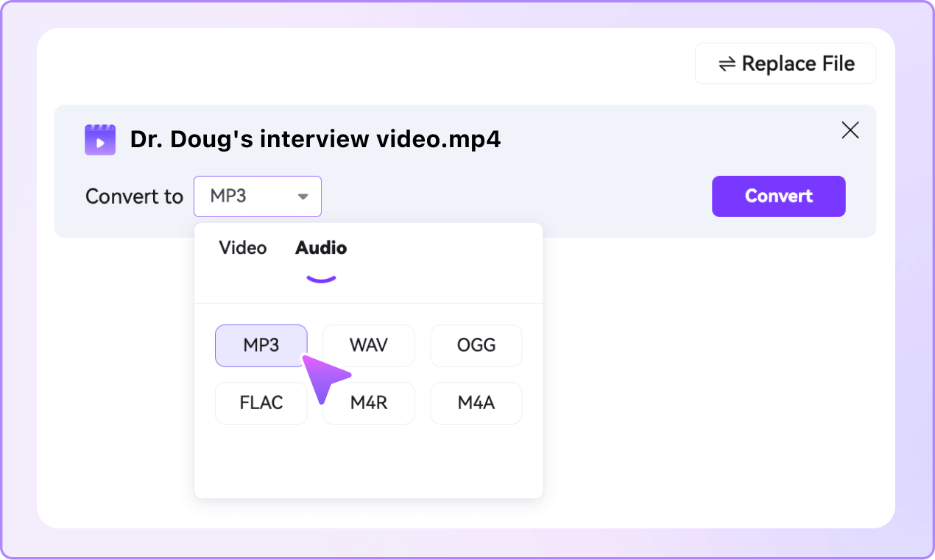
Task: Click the Convert to label
Action: click(x=134, y=196)
